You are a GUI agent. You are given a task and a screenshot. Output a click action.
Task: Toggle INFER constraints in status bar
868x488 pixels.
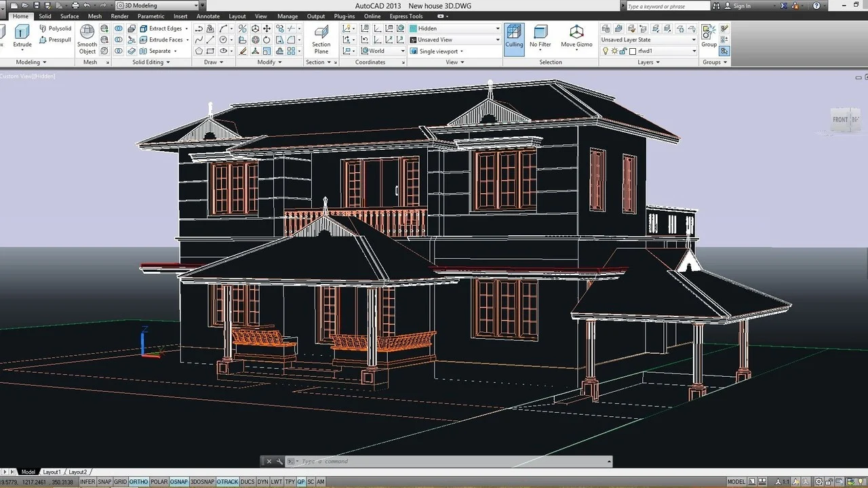[87, 482]
